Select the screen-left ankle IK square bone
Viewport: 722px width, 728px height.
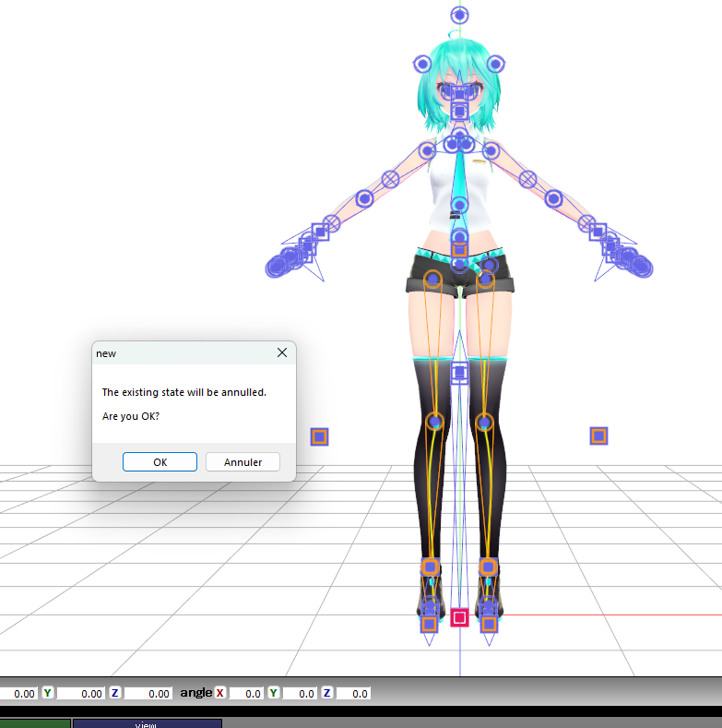click(430, 567)
